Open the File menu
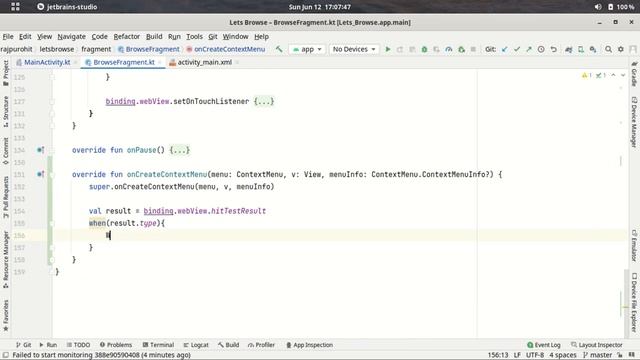Viewport: 640px width, 360px height. click(x=8, y=36)
